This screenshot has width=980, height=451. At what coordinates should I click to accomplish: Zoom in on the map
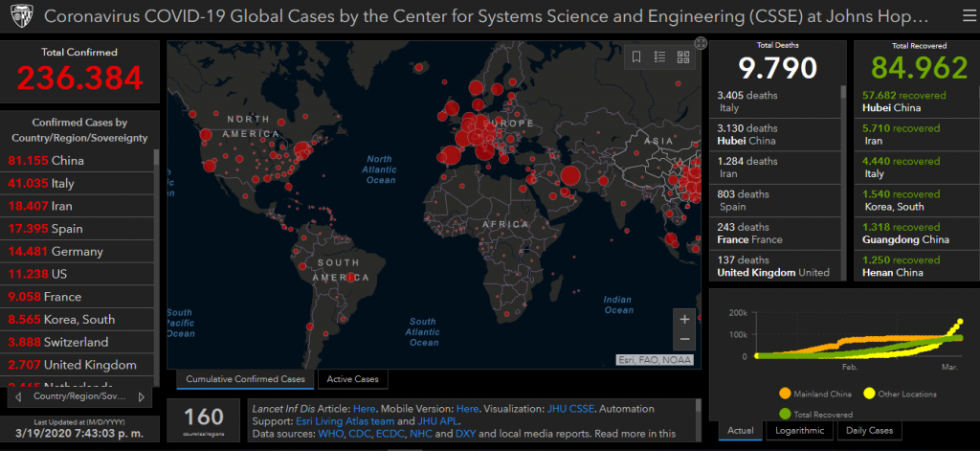click(x=683, y=319)
